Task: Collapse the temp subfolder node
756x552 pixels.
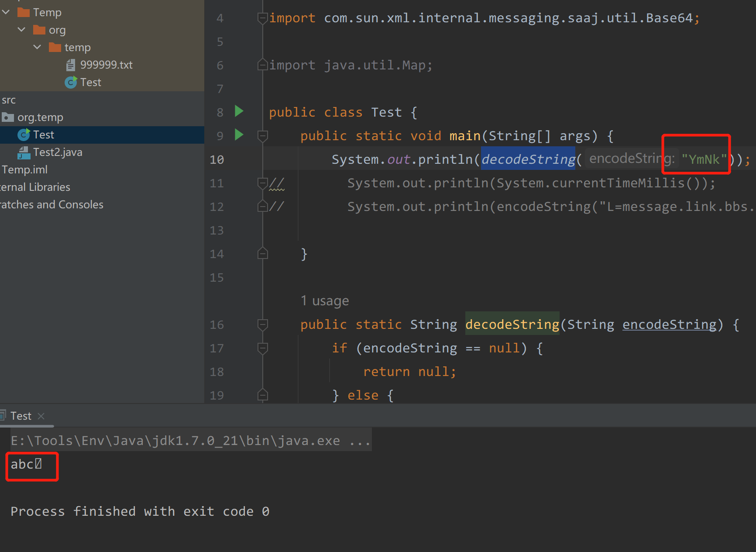Action: coord(38,47)
